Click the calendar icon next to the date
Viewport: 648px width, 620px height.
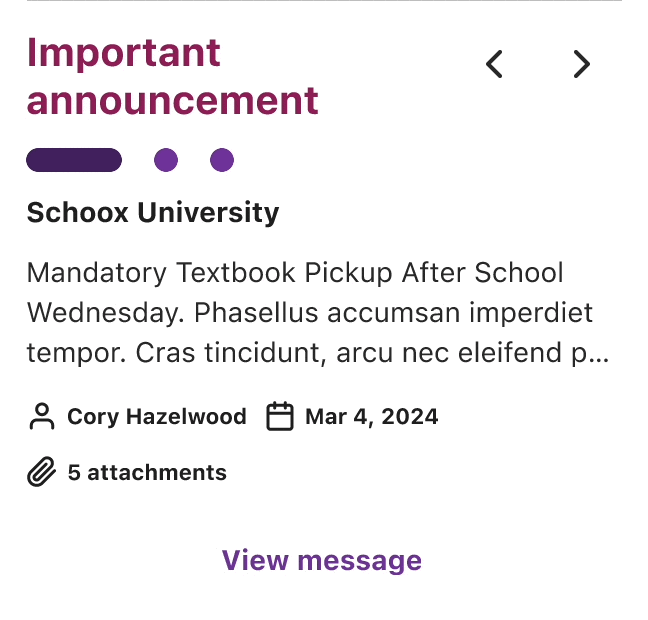click(x=280, y=416)
